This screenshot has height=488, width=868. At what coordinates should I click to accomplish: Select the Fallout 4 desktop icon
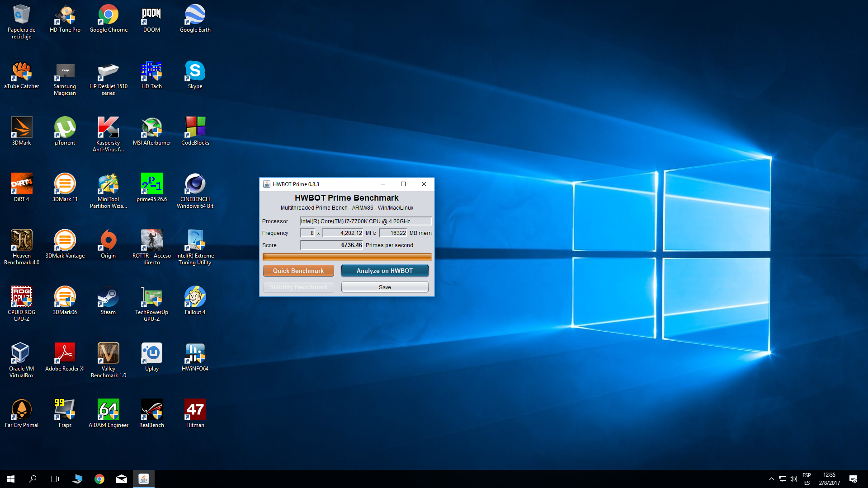[195, 301]
